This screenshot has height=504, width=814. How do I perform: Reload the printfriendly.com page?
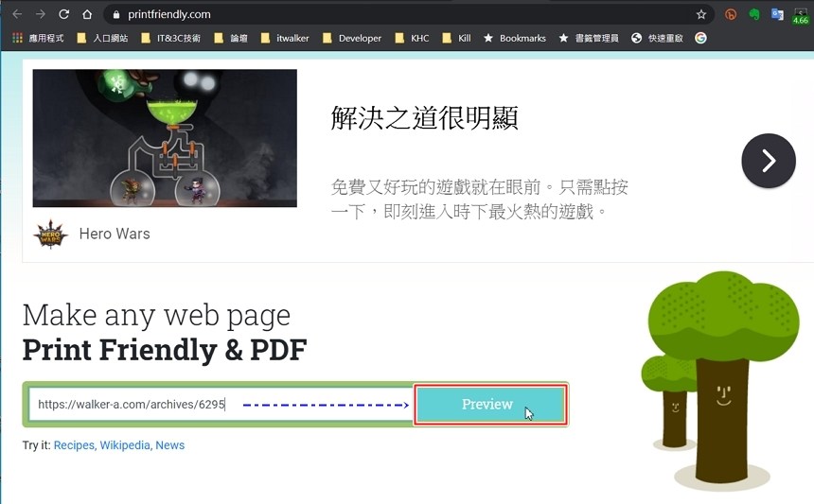[63, 14]
